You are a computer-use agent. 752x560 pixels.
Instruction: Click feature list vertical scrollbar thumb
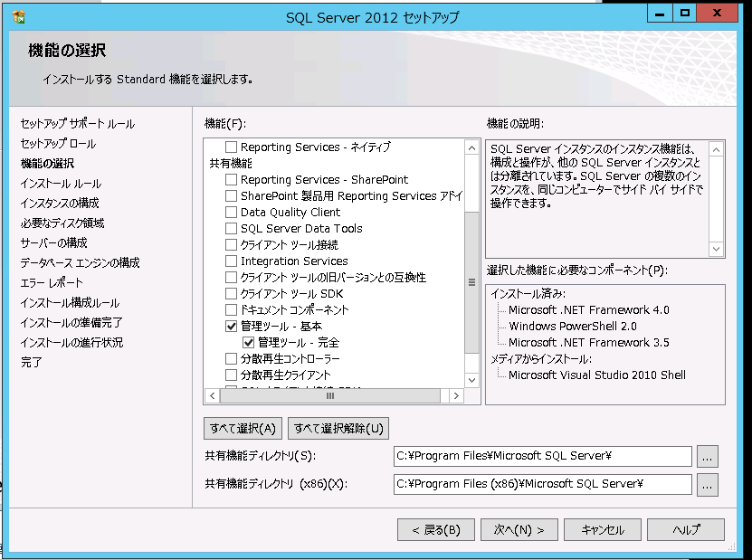[x=471, y=282]
